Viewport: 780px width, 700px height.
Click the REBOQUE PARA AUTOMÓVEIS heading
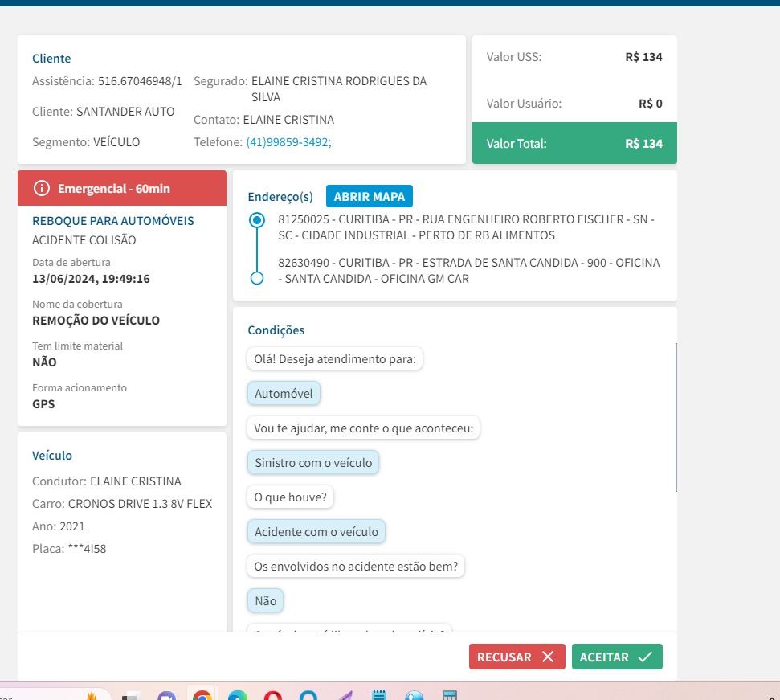[113, 221]
